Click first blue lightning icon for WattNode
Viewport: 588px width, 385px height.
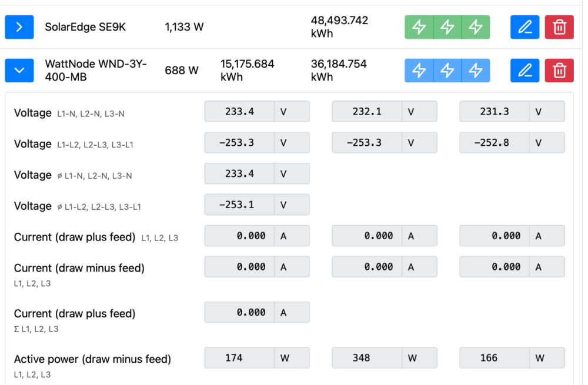pyautogui.click(x=419, y=71)
